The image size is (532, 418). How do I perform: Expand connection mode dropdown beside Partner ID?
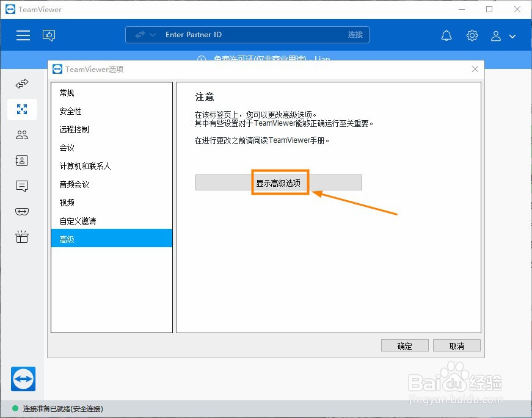[x=153, y=35]
